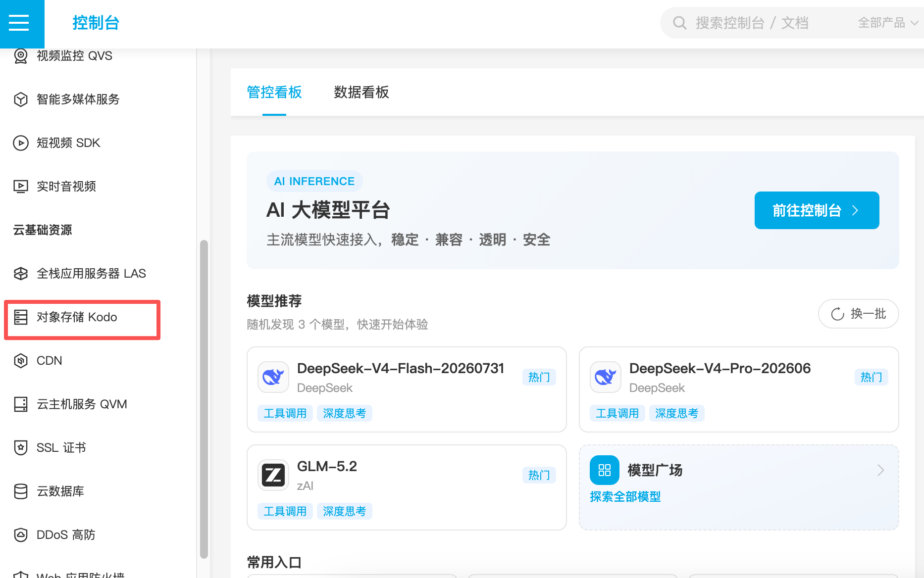Select DDoS 高防 in the sidebar

click(x=66, y=535)
